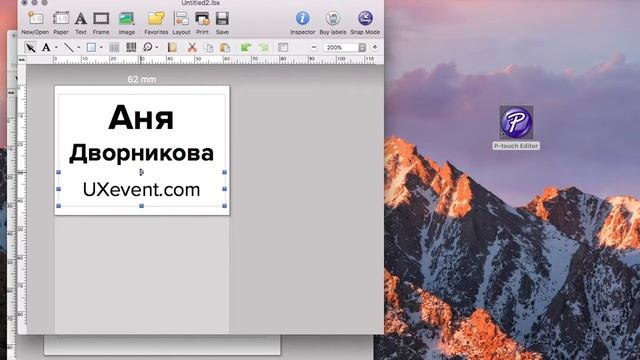Select the Text tool in the main toolbar
The image size is (640, 360).
(x=81, y=19)
